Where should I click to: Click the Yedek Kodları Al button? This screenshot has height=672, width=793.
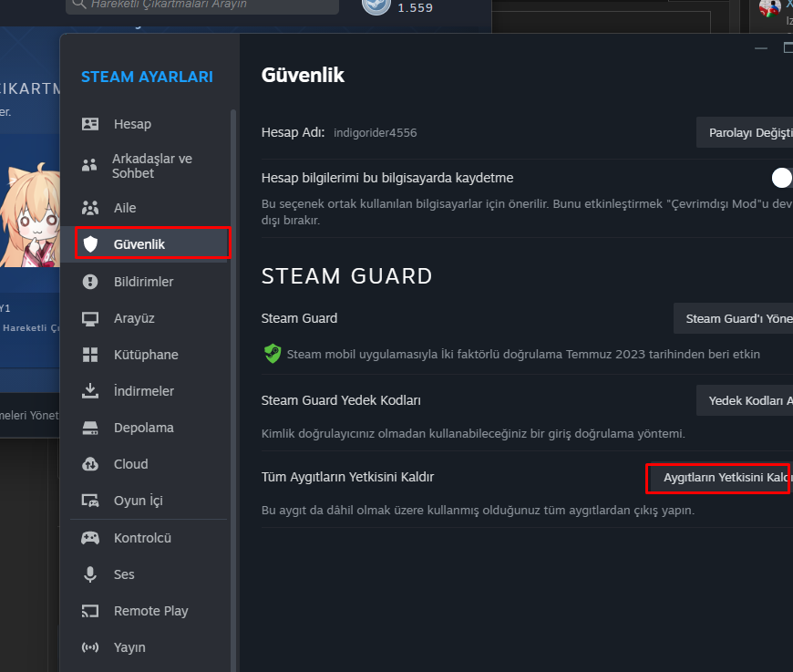click(x=745, y=400)
